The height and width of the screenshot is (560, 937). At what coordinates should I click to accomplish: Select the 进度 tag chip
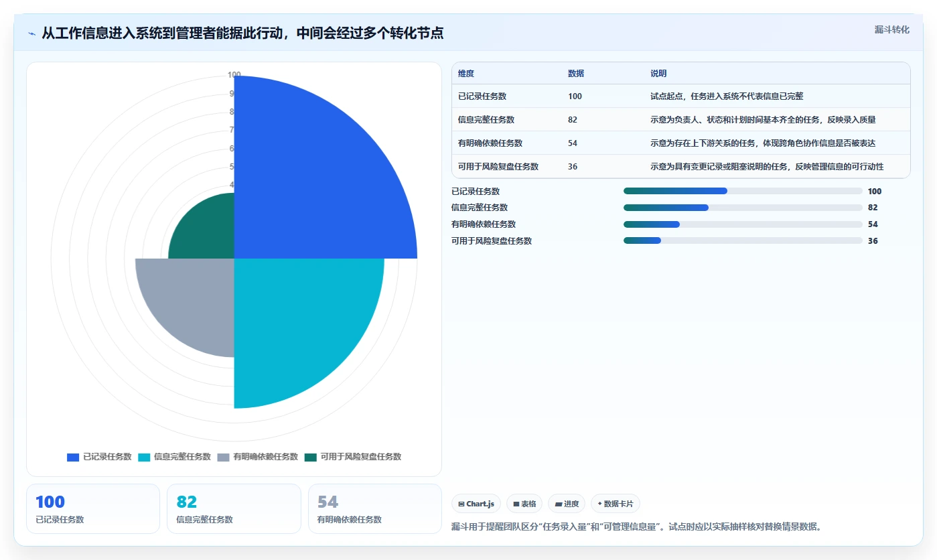(567, 504)
